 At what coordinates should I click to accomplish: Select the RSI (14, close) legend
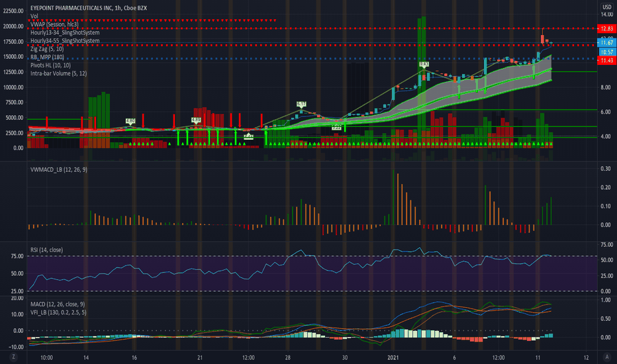46,250
